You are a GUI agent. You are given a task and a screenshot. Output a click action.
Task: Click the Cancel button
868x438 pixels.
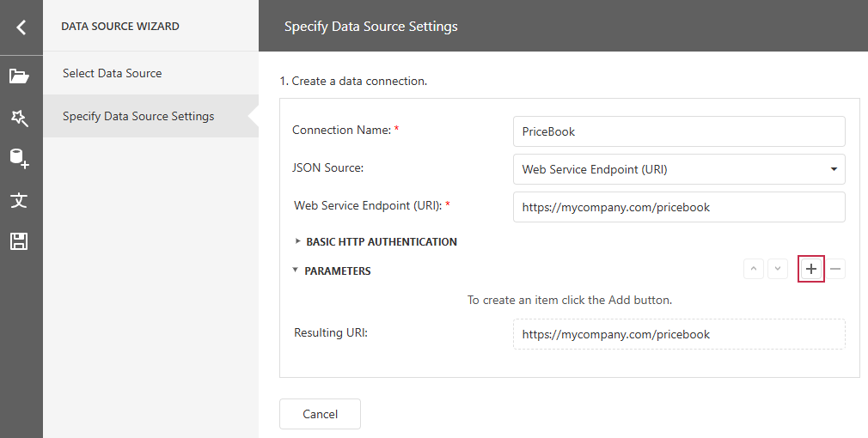(x=320, y=414)
